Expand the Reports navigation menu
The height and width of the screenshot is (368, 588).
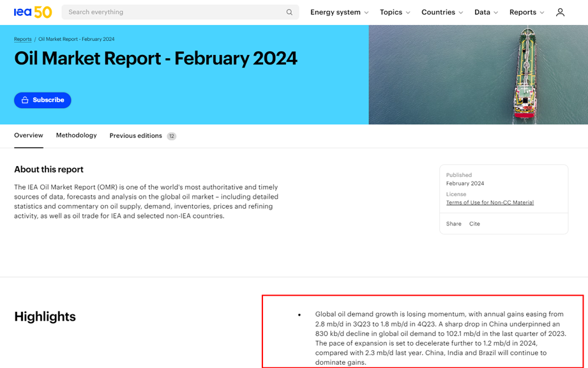click(x=527, y=12)
